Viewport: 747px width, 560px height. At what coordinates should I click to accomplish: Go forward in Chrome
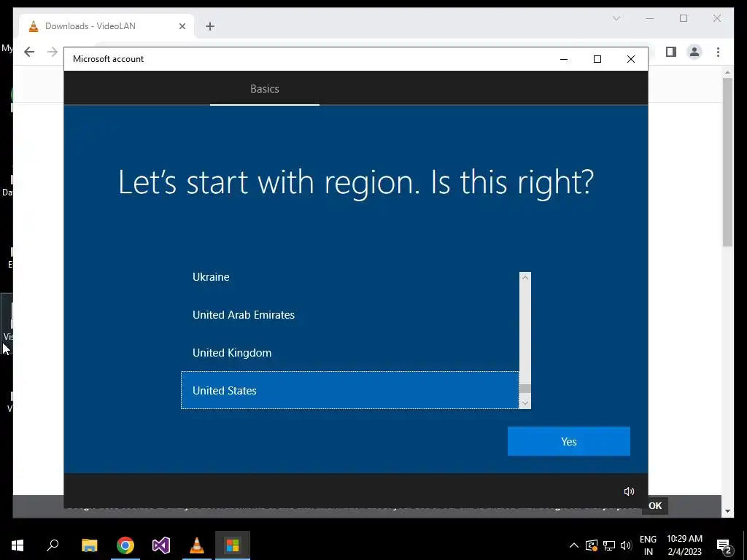[52, 52]
